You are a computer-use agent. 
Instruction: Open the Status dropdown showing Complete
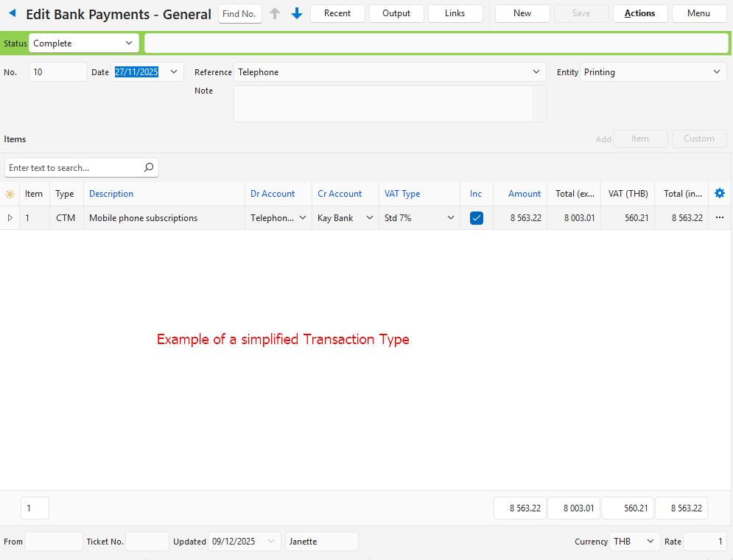tap(130, 43)
